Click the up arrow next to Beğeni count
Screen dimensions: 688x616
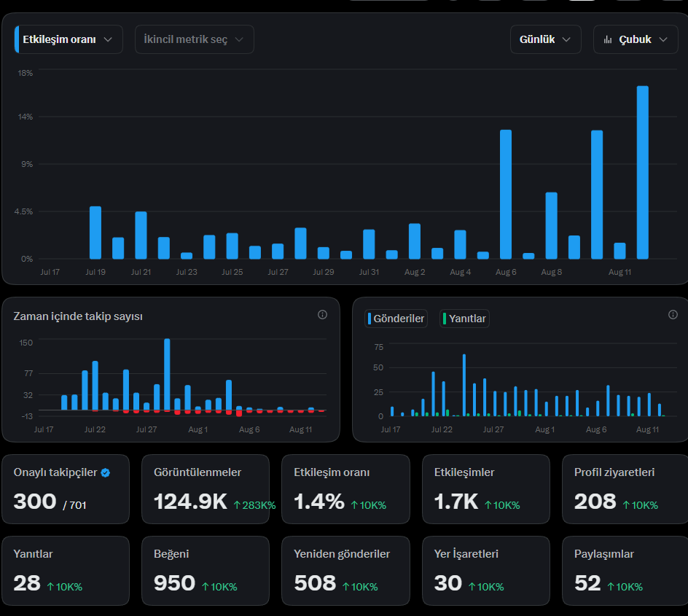206,587
